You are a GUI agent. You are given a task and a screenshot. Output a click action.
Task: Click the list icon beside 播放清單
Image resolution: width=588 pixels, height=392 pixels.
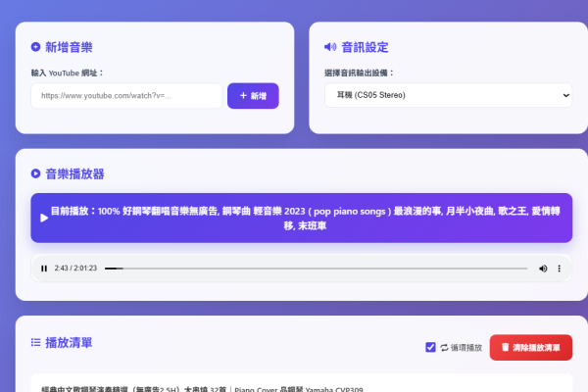pyautogui.click(x=36, y=342)
